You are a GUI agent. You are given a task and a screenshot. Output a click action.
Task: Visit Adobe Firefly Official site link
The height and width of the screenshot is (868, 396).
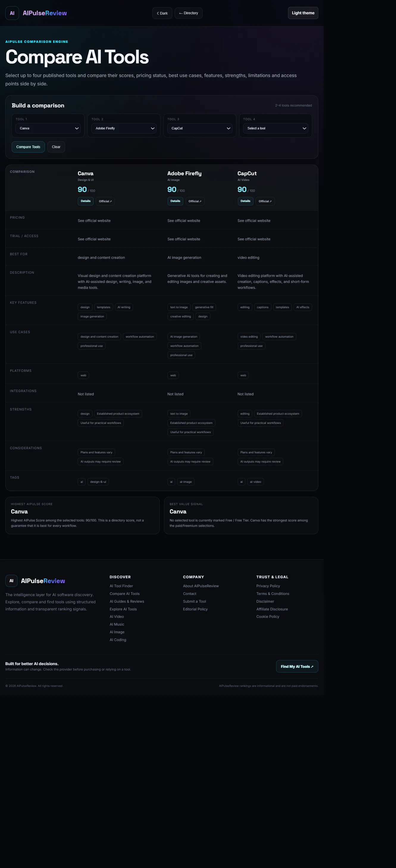pyautogui.click(x=195, y=201)
